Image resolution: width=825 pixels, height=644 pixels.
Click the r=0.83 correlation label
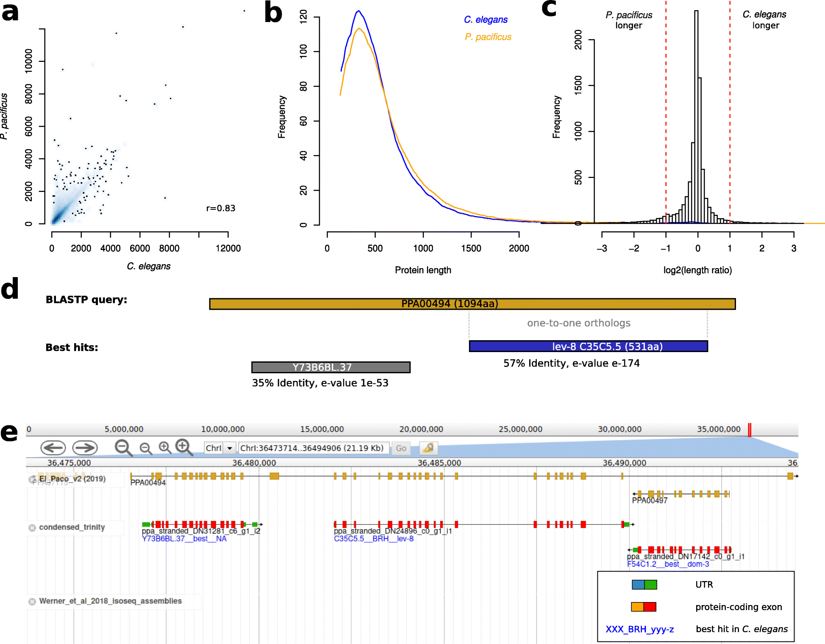221,208
